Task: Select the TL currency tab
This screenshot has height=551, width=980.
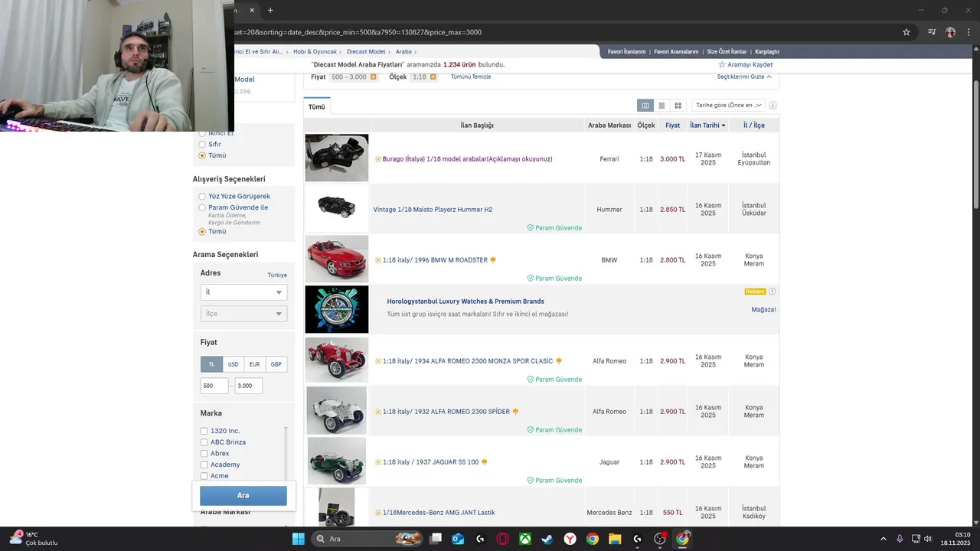Action: tap(211, 364)
